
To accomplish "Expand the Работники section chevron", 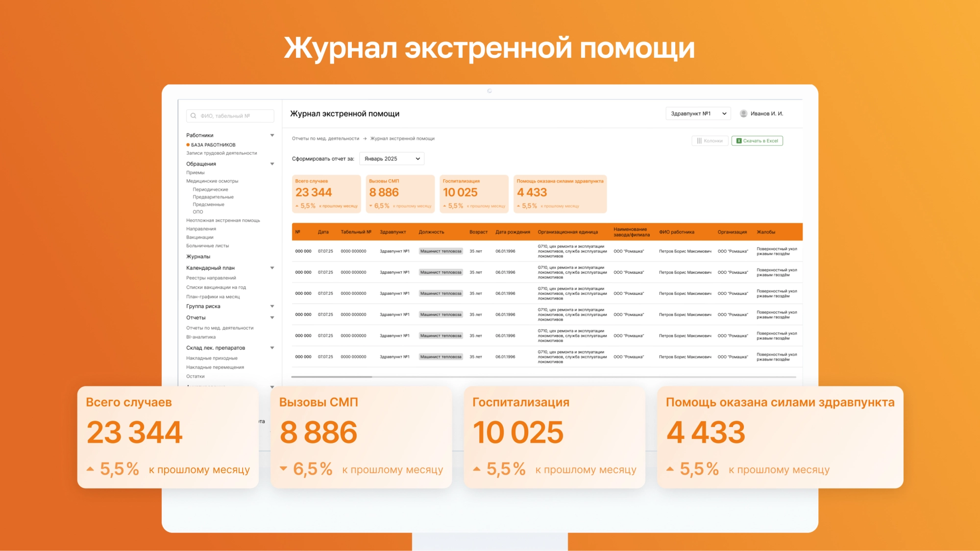I will pyautogui.click(x=272, y=135).
